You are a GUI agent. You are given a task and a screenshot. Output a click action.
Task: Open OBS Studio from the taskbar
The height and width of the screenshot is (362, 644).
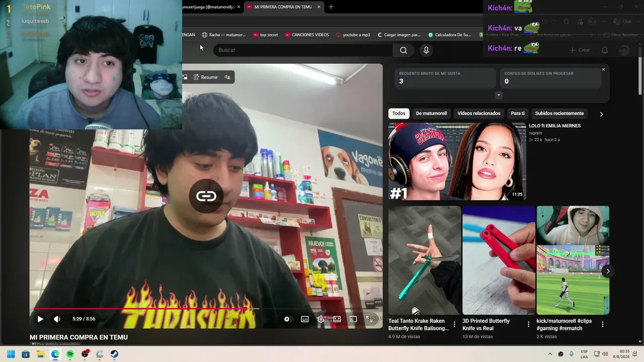coord(85,354)
